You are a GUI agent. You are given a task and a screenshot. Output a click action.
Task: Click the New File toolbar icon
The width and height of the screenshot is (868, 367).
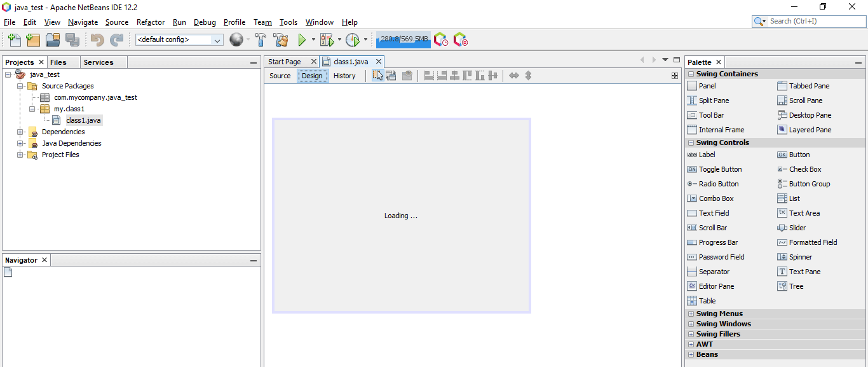click(14, 40)
